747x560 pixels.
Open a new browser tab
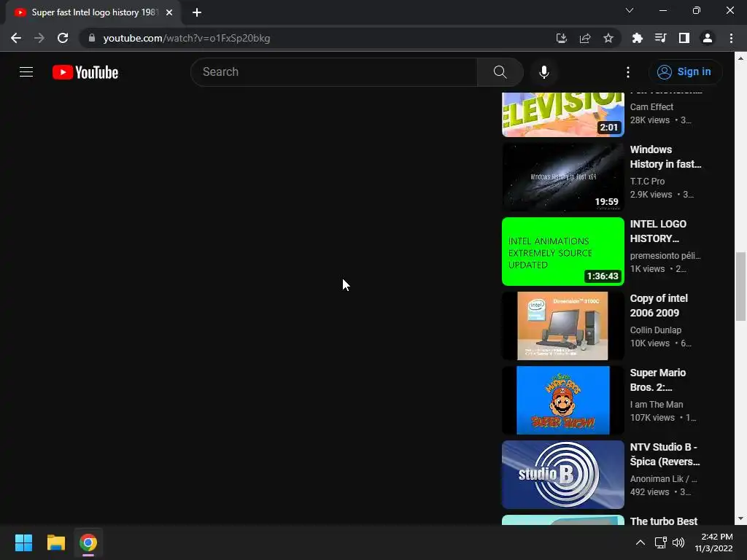point(197,12)
